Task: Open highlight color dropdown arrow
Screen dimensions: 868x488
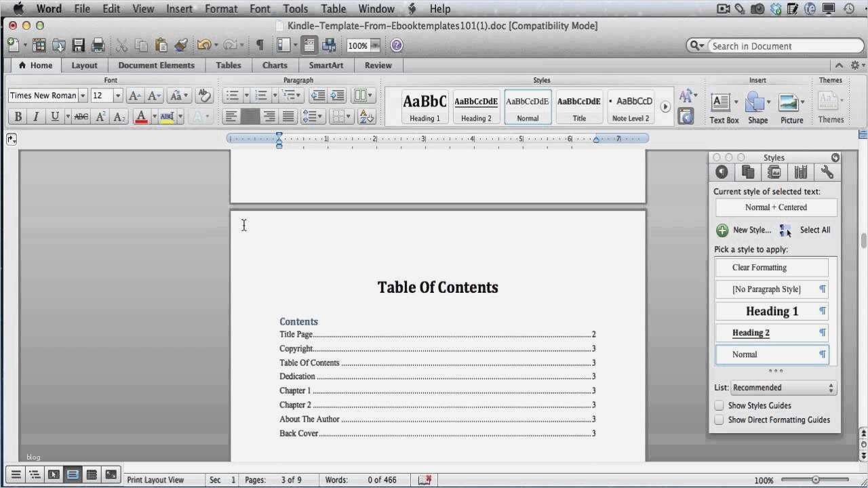Action: tap(180, 117)
